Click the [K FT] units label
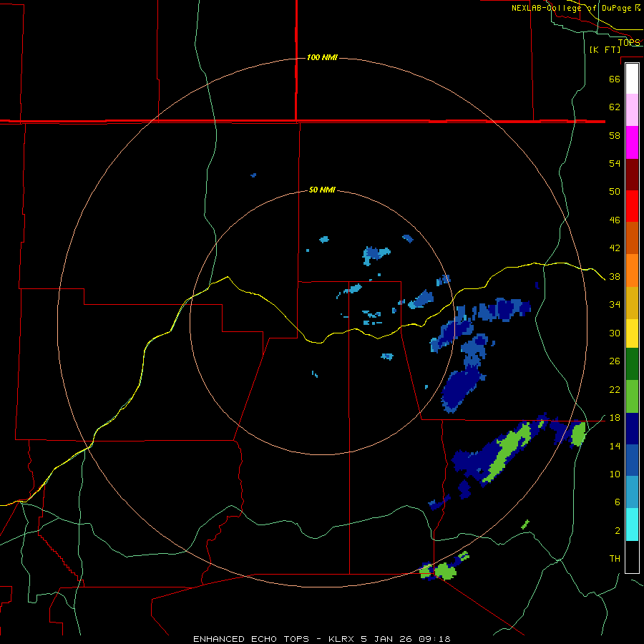Screen dimensions: 644x644 [605, 49]
